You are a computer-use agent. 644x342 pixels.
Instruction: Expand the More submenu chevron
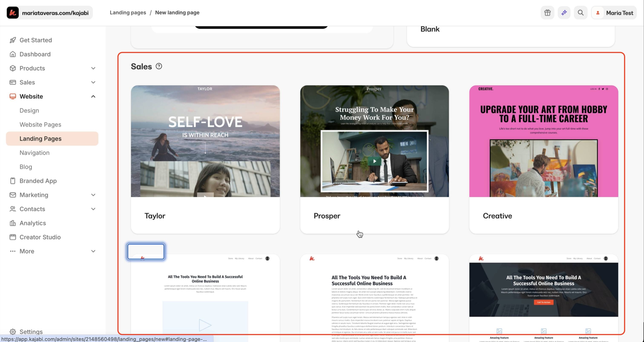[93, 251]
